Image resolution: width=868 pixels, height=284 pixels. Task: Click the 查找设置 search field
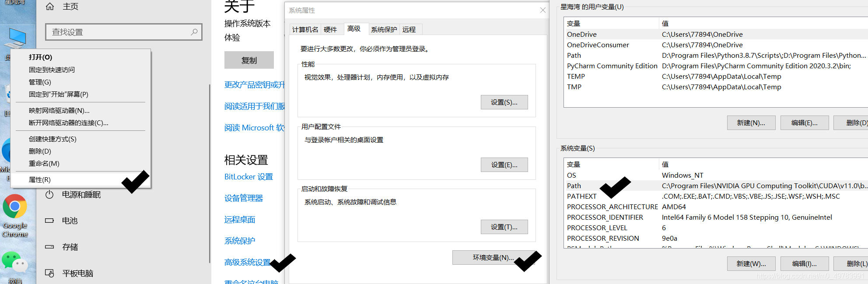click(x=124, y=32)
